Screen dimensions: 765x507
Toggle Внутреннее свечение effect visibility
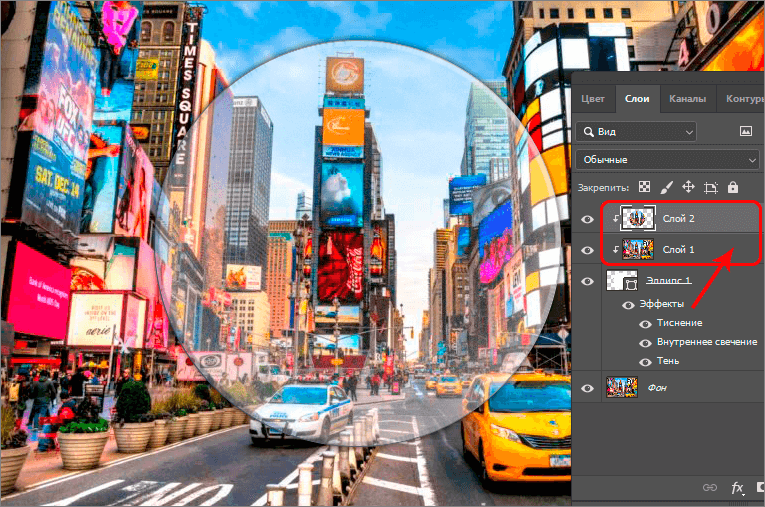tap(645, 343)
